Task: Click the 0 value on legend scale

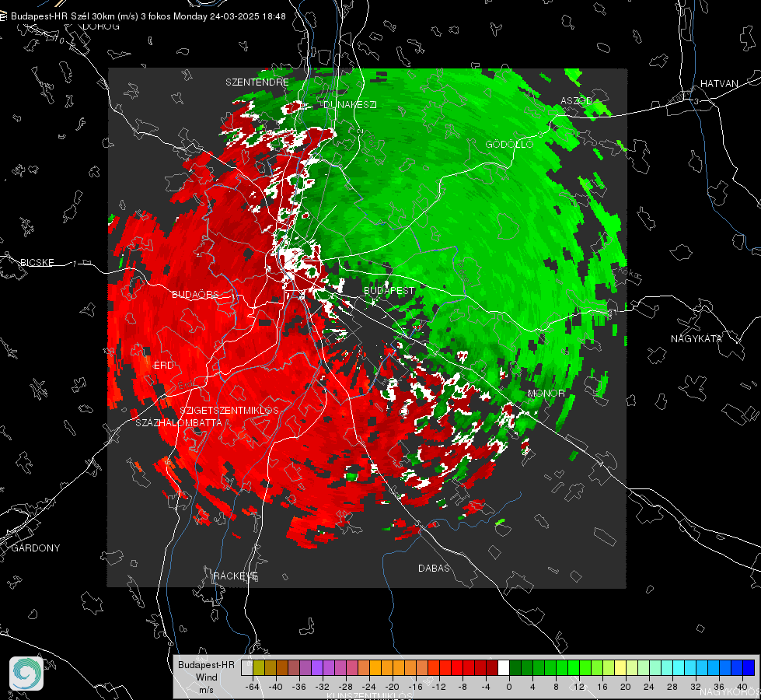Action: pyautogui.click(x=509, y=687)
